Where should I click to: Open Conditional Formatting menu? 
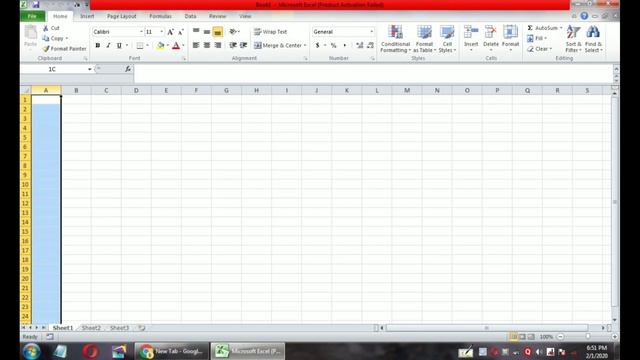point(395,39)
